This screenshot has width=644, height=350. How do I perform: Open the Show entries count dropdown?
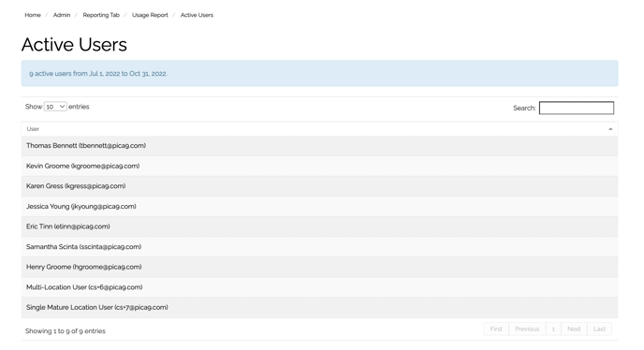click(55, 107)
